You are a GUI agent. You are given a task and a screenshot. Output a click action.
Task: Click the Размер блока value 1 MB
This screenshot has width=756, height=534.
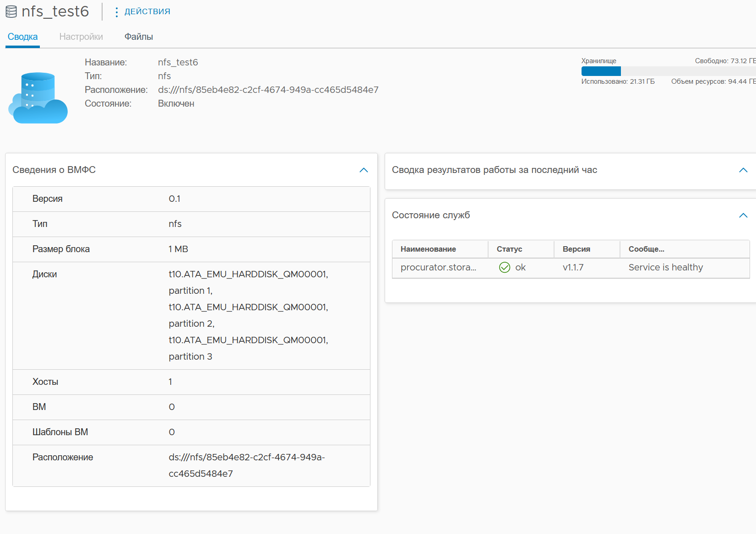coord(178,249)
